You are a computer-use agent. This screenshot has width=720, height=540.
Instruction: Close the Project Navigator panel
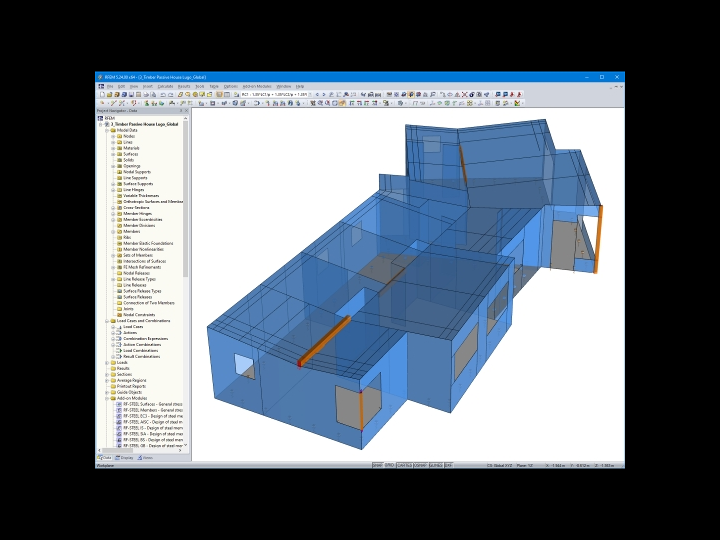[x=186, y=111]
